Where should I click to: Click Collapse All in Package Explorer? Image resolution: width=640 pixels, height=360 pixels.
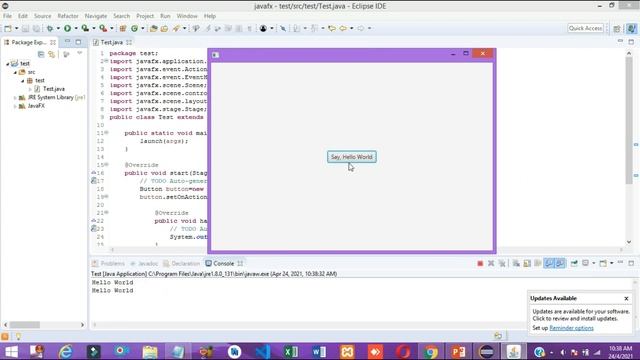41,54
